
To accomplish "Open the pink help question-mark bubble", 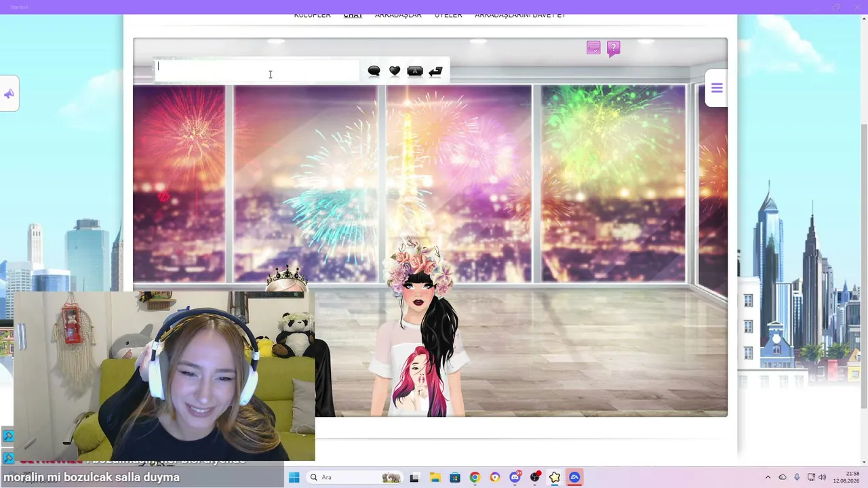I will [614, 49].
